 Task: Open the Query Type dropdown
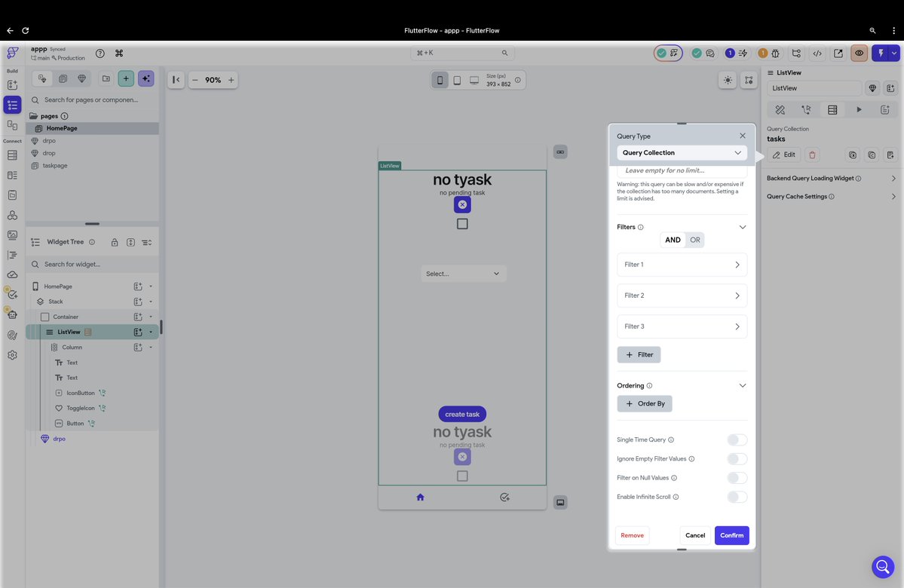pos(681,152)
